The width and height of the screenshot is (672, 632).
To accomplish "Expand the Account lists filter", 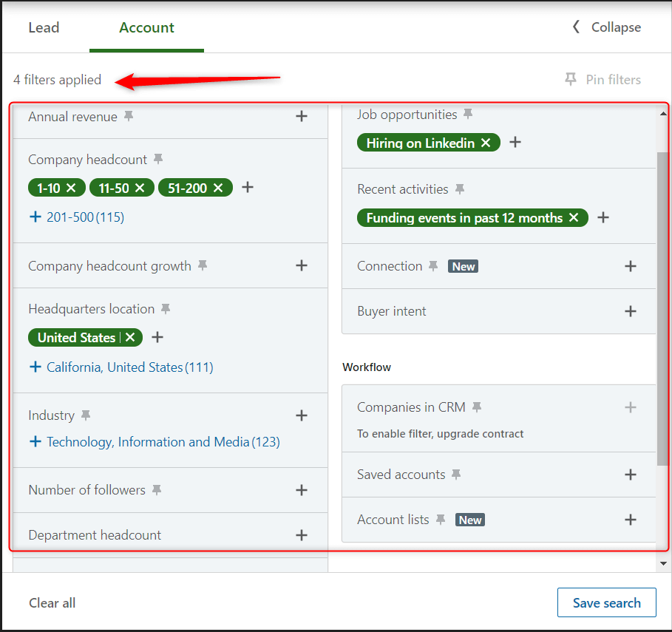I will (x=630, y=520).
